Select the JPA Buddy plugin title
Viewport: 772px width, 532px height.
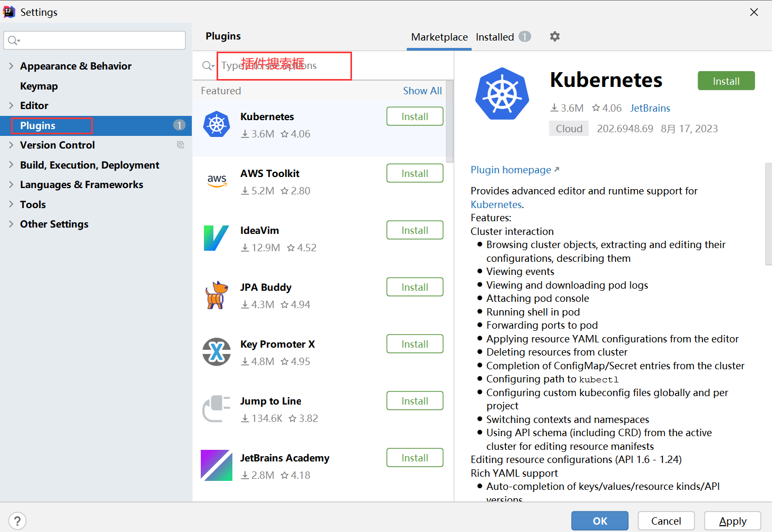pos(266,287)
